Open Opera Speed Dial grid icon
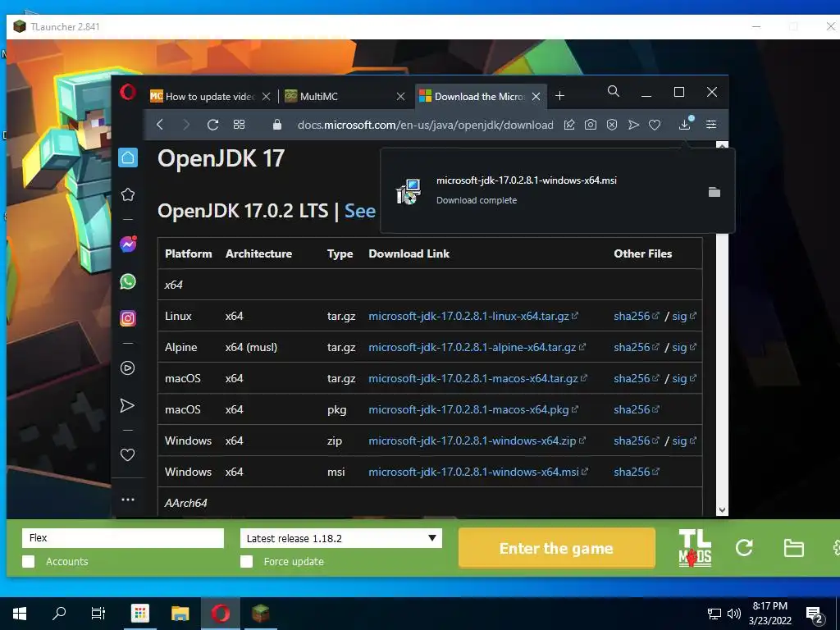Image resolution: width=840 pixels, height=630 pixels. point(239,125)
